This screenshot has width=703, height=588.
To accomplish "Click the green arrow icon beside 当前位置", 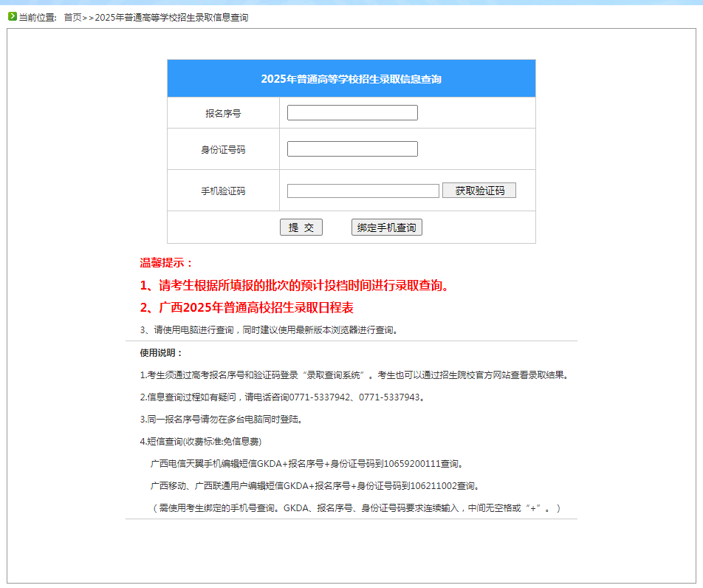I will [x=13, y=16].
